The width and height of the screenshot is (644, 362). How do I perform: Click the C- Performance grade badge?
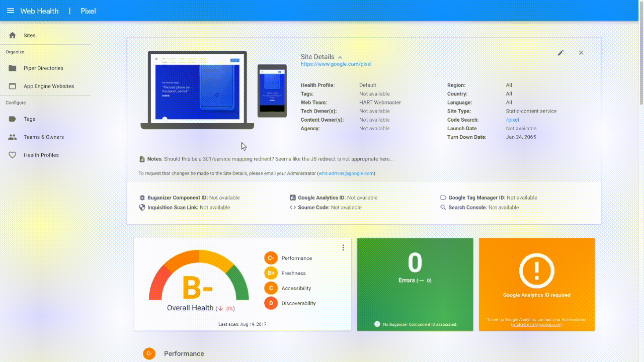coord(271,258)
